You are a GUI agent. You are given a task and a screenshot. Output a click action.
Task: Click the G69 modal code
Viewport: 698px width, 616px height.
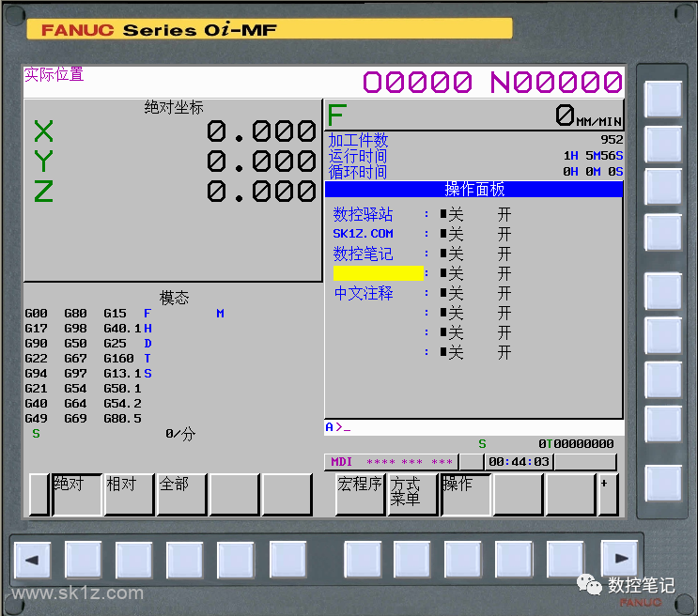(75, 419)
